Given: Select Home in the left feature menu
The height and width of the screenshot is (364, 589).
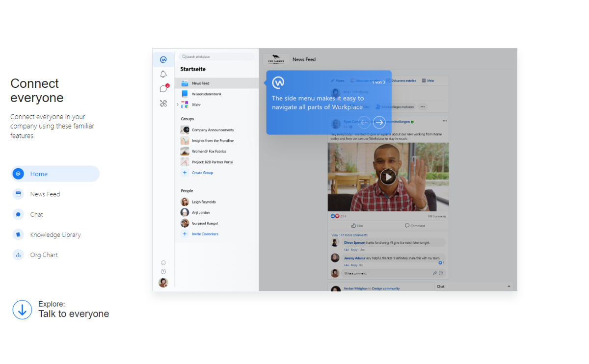Looking at the screenshot, I should 55,174.
